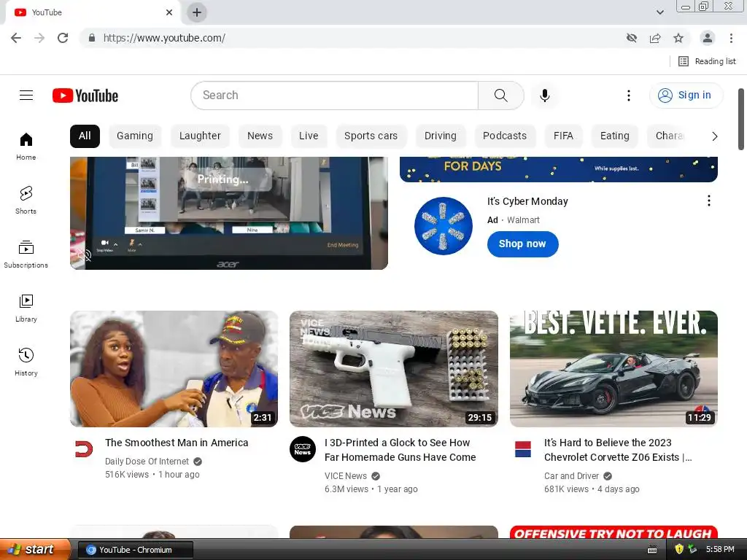This screenshot has width=747, height=560.
Task: Open Corvette Z06 video title link
Action: (618, 450)
